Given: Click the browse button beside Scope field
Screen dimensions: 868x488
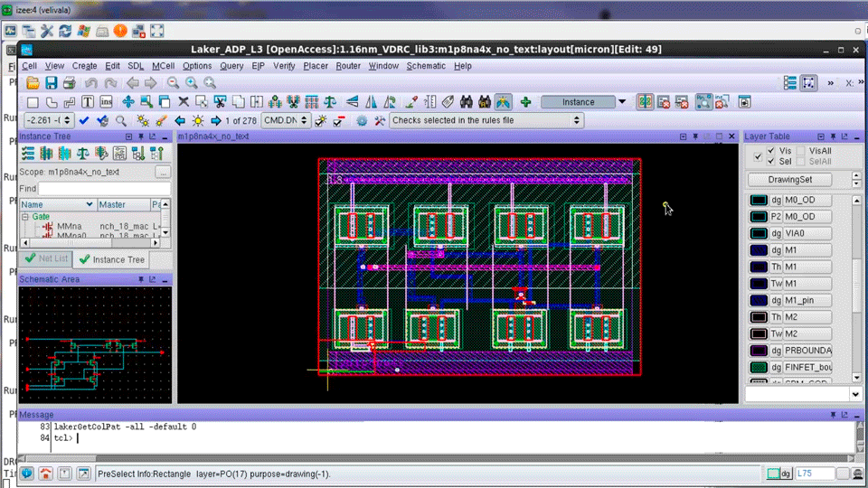Looking at the screenshot, I should point(163,172).
